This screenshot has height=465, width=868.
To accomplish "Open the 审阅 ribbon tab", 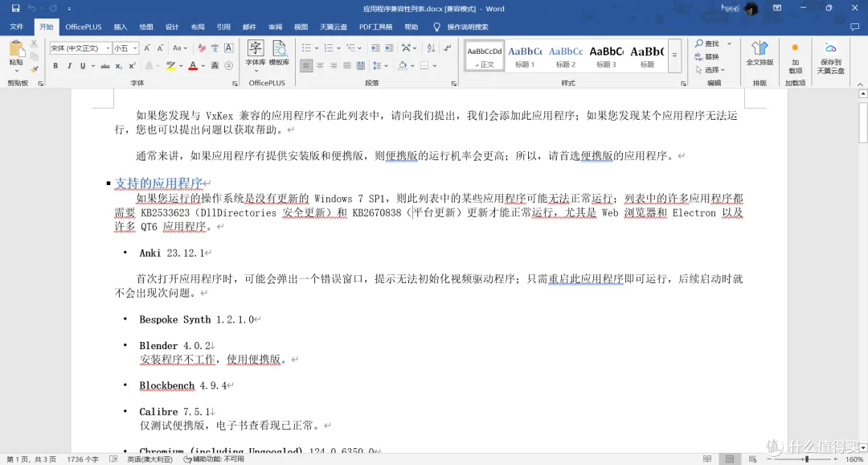I will tap(275, 27).
